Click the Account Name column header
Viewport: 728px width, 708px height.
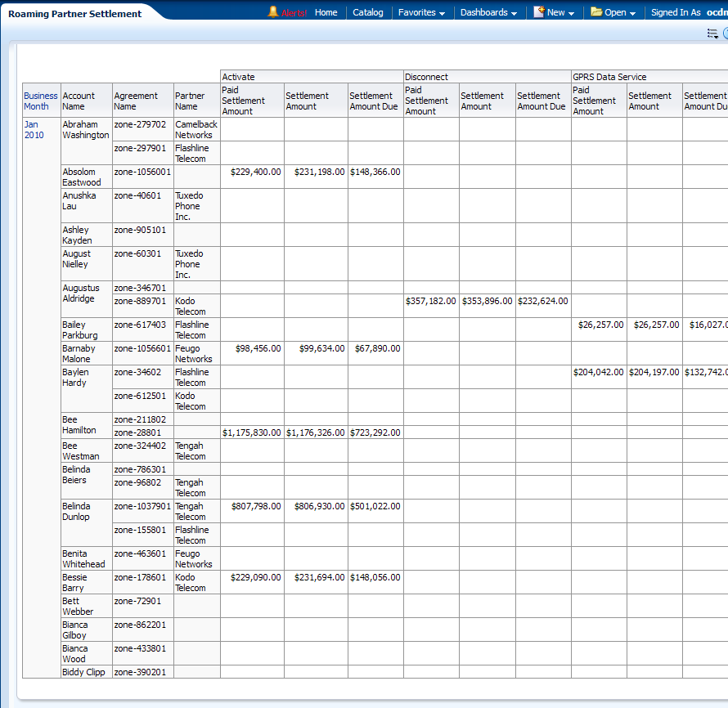(79, 101)
